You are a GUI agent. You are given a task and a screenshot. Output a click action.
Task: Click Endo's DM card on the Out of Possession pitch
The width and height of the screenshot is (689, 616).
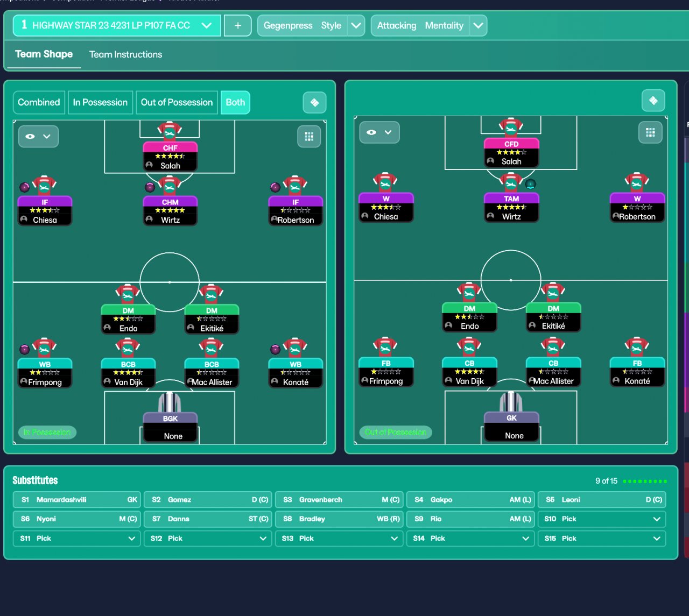(x=469, y=317)
